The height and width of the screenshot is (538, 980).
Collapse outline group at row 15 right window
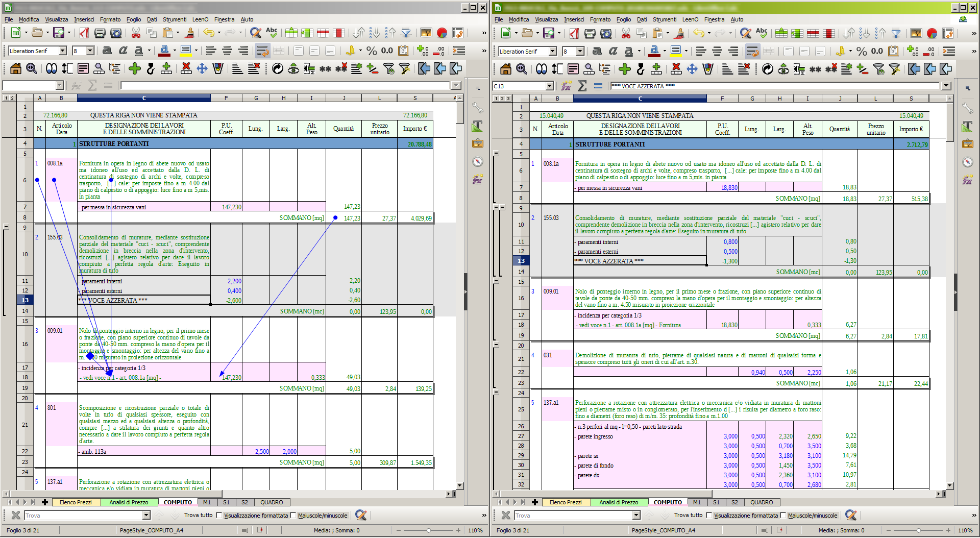click(496, 281)
